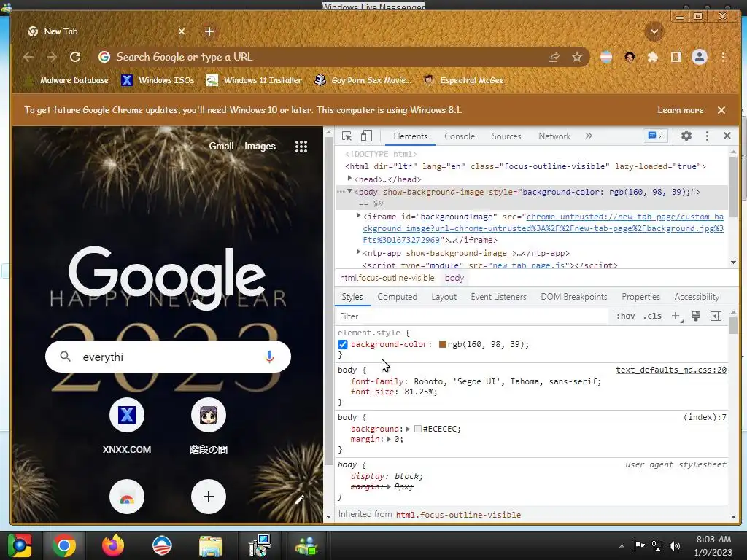The height and width of the screenshot is (560, 747).
Task: Expand the margin: 0 shorthand triangle
Action: point(390,440)
